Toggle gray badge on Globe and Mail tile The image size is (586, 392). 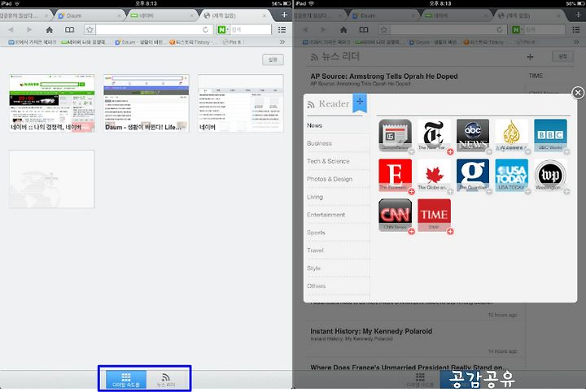pos(450,191)
